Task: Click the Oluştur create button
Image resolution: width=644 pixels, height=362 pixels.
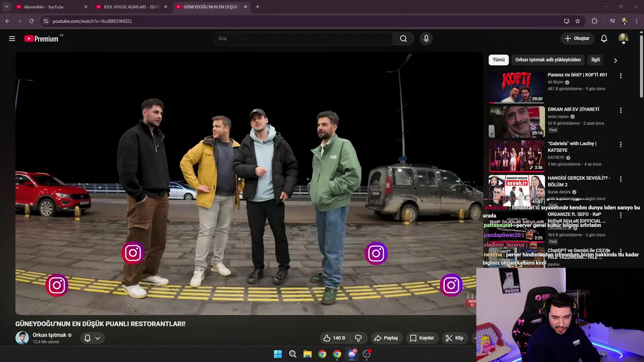Action: tap(577, 39)
